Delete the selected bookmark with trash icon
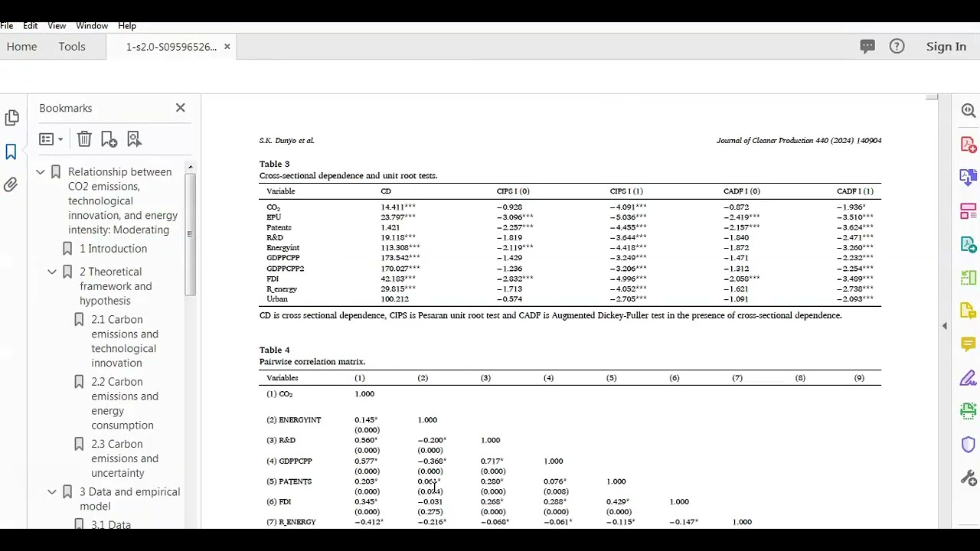Screen dimensions: 980x551 [x=84, y=139]
